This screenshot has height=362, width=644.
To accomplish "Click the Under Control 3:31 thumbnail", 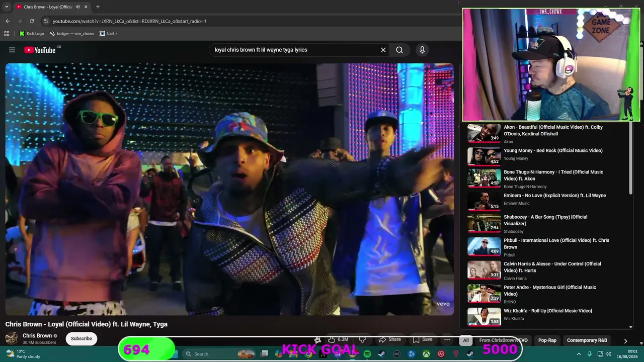I will tap(484, 270).
